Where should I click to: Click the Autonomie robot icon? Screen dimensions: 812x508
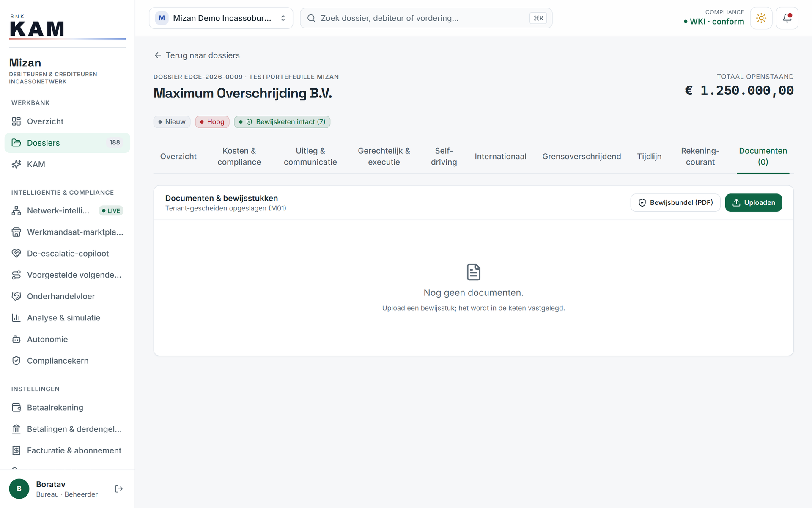coord(16,340)
